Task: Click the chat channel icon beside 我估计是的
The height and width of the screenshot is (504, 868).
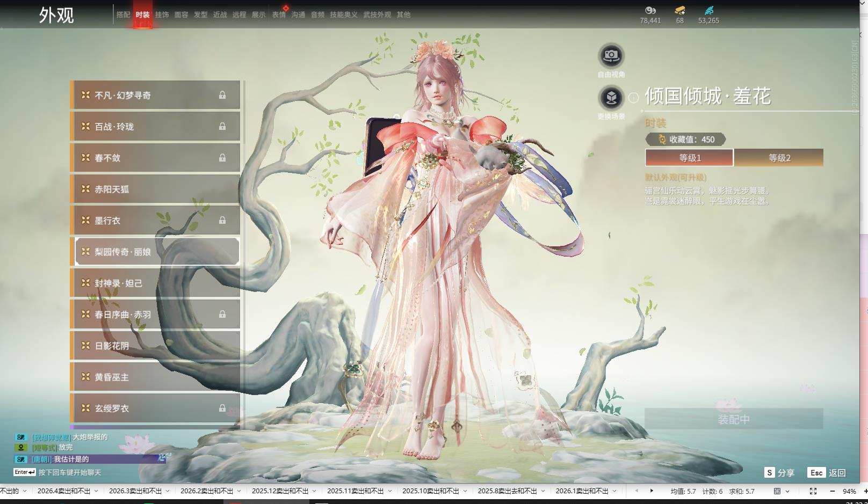Action: [x=21, y=459]
